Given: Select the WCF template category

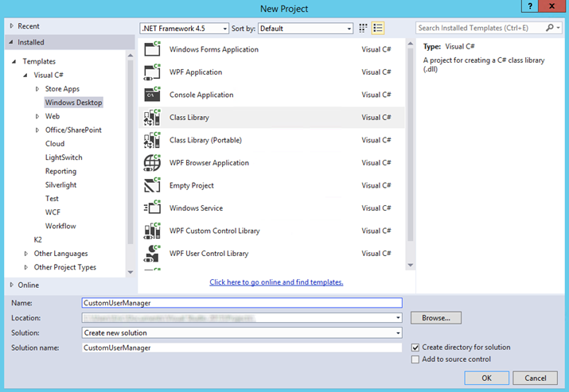Looking at the screenshot, I should pos(53,212).
